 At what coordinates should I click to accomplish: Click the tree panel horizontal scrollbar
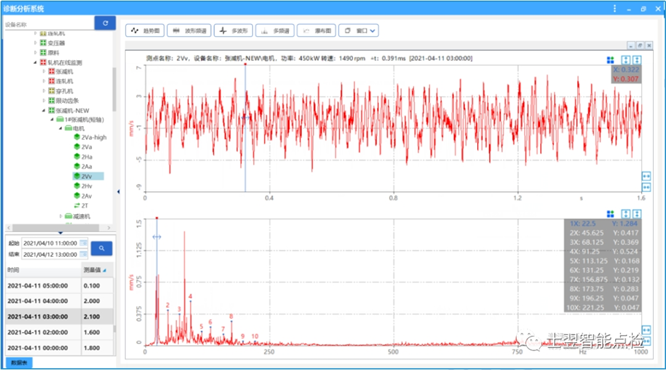(56, 228)
